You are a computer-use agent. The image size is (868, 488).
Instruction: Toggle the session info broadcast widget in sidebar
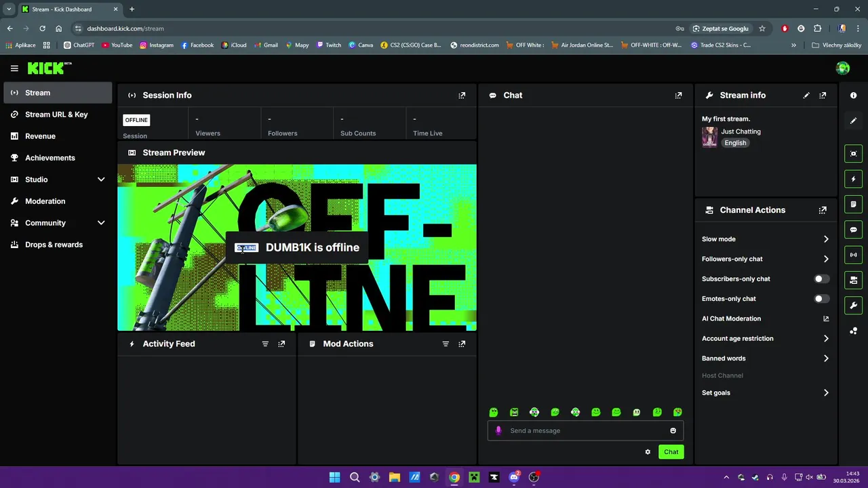[853, 255]
